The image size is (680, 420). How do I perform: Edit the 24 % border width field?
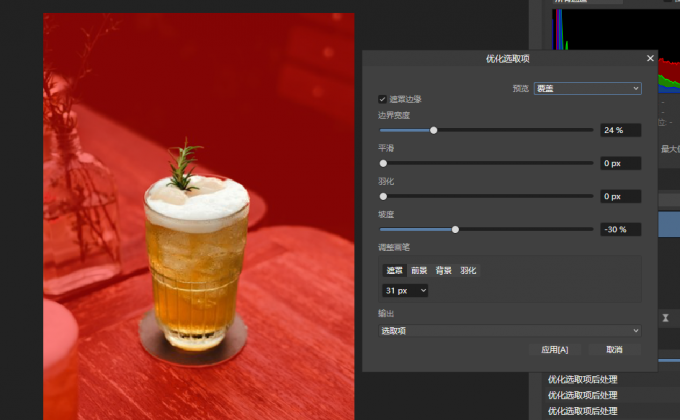(x=621, y=130)
